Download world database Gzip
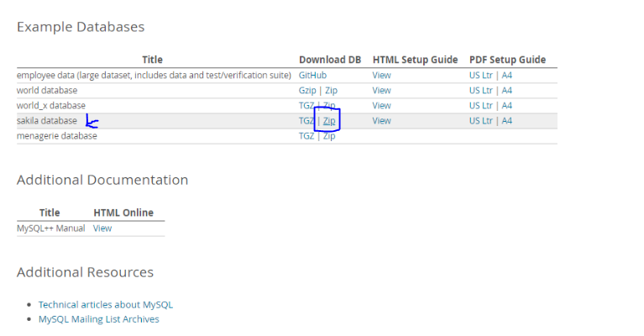 (307, 91)
